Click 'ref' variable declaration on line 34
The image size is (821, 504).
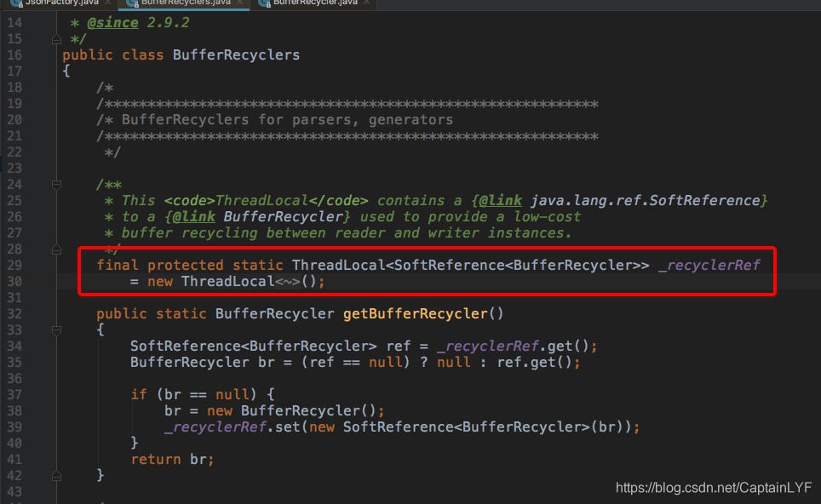pyautogui.click(x=399, y=346)
